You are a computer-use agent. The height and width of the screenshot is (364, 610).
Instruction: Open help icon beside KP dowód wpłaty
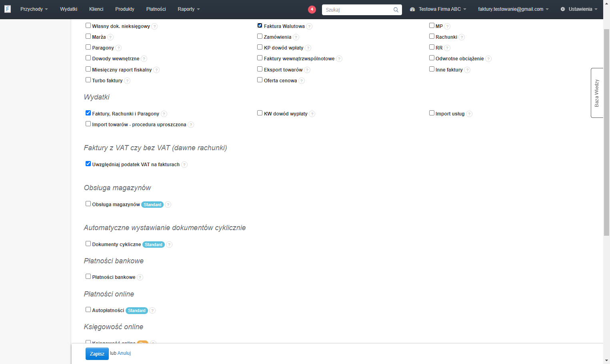tap(308, 48)
